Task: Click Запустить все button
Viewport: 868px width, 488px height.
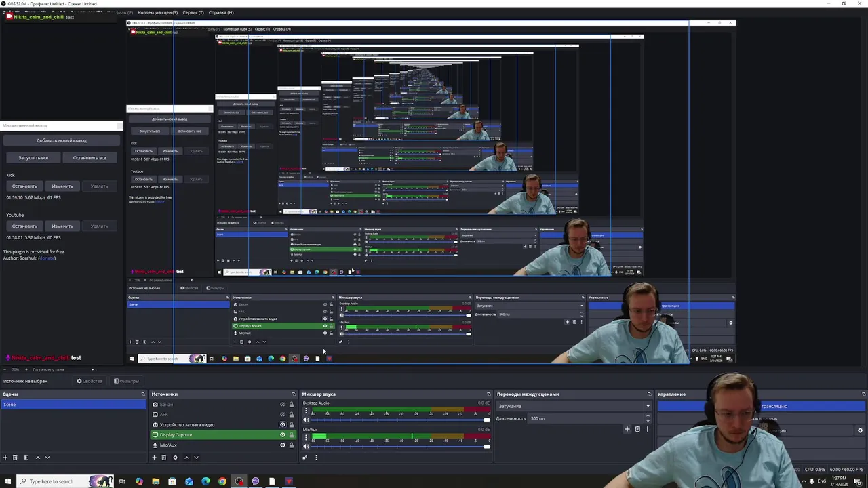Action: pyautogui.click(x=33, y=158)
